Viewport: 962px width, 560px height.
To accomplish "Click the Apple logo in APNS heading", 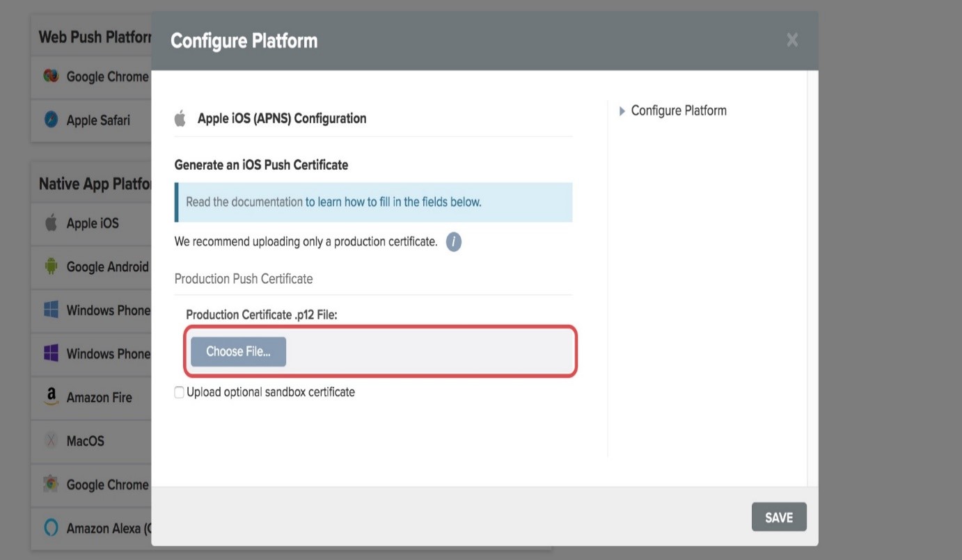I will click(x=180, y=118).
